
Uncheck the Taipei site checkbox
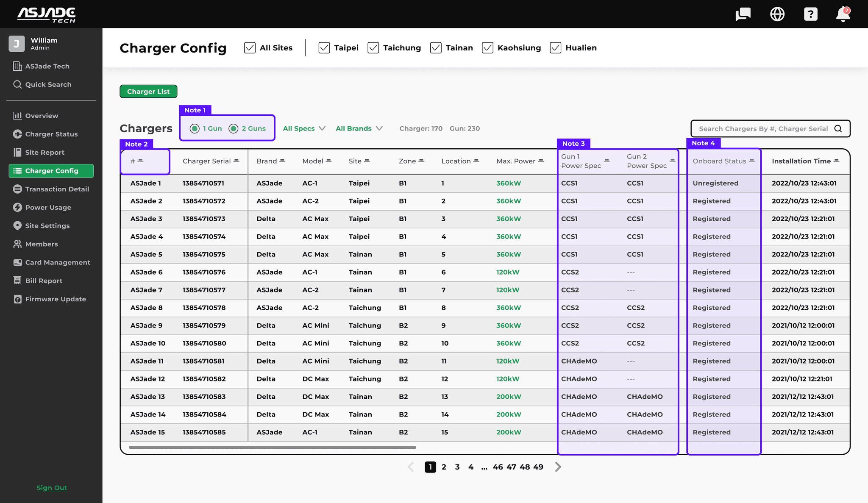click(x=324, y=48)
